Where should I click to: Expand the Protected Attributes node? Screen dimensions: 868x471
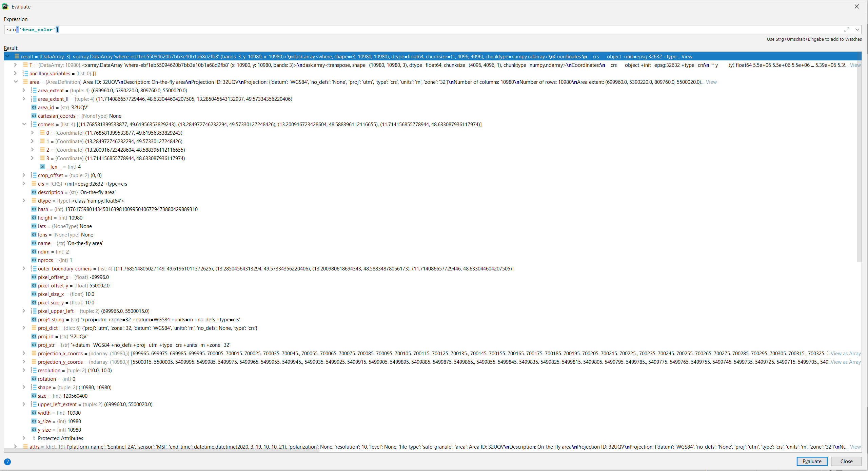point(24,438)
